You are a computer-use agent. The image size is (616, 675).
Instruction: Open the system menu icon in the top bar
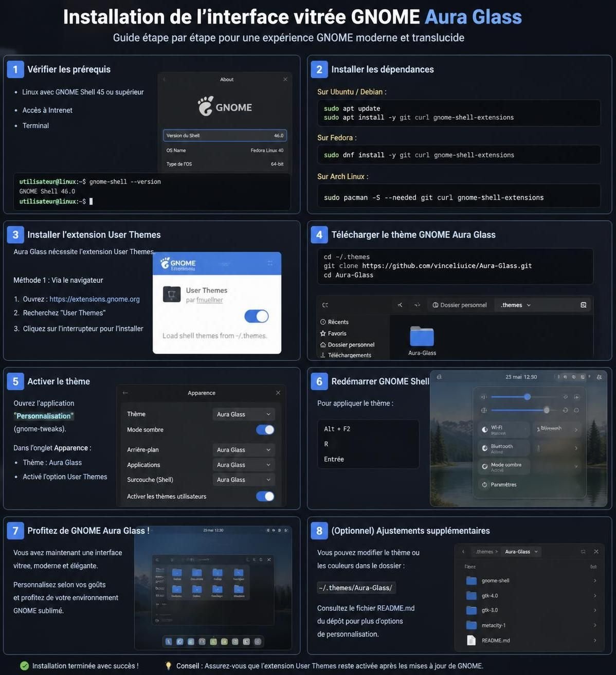pos(599,377)
